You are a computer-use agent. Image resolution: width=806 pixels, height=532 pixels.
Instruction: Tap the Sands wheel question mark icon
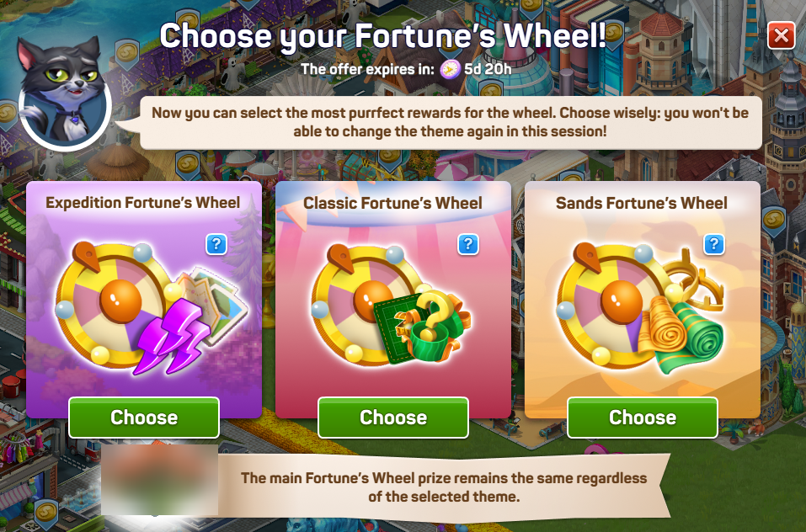714,244
